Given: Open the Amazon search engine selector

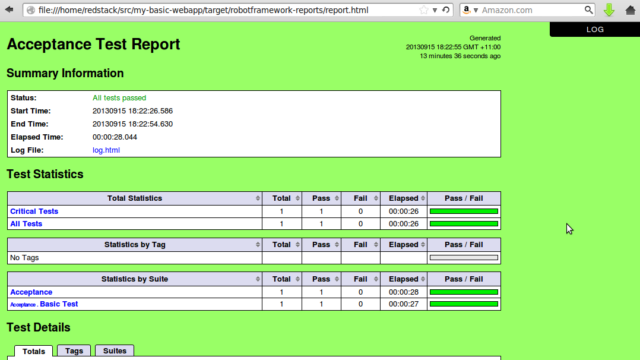Looking at the screenshot, I should pyautogui.click(x=470, y=10).
